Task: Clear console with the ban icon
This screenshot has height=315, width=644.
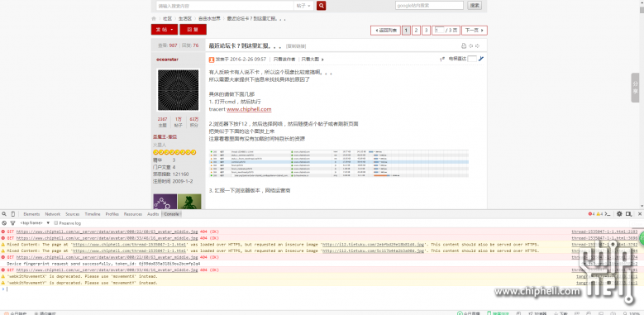Action: [4, 223]
